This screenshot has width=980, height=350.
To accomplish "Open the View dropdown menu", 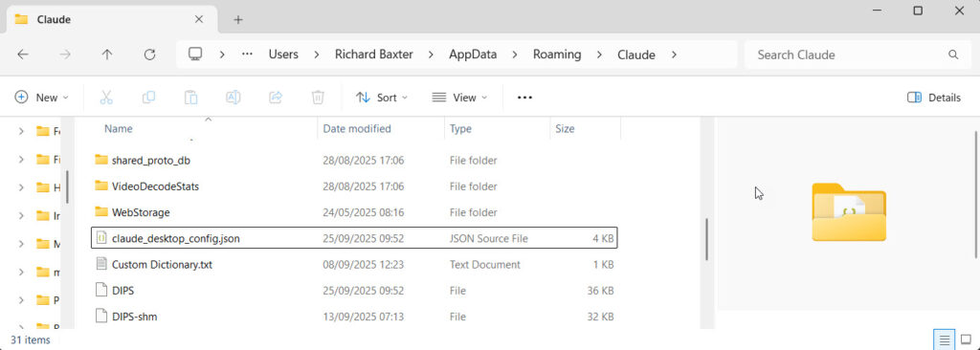I will tap(460, 98).
